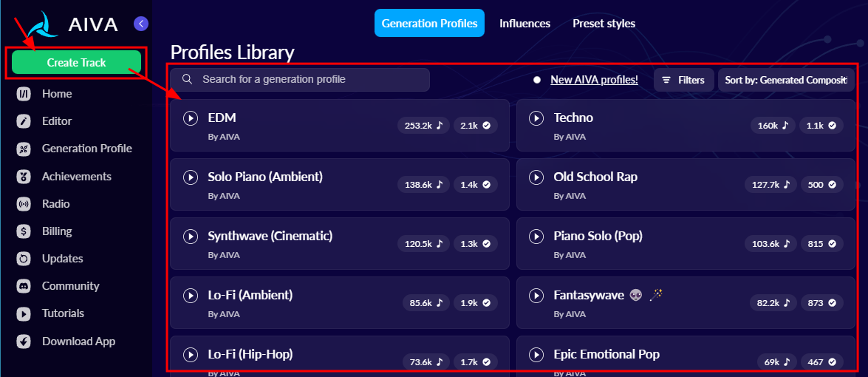
Task: Click the Billing dollar icon
Action: coord(23,231)
